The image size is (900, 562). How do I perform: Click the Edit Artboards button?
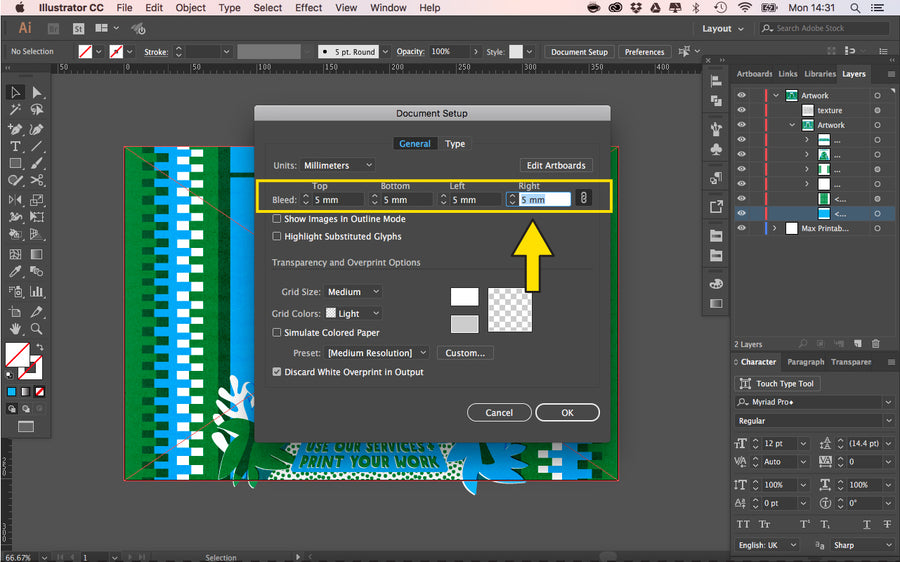click(x=556, y=165)
